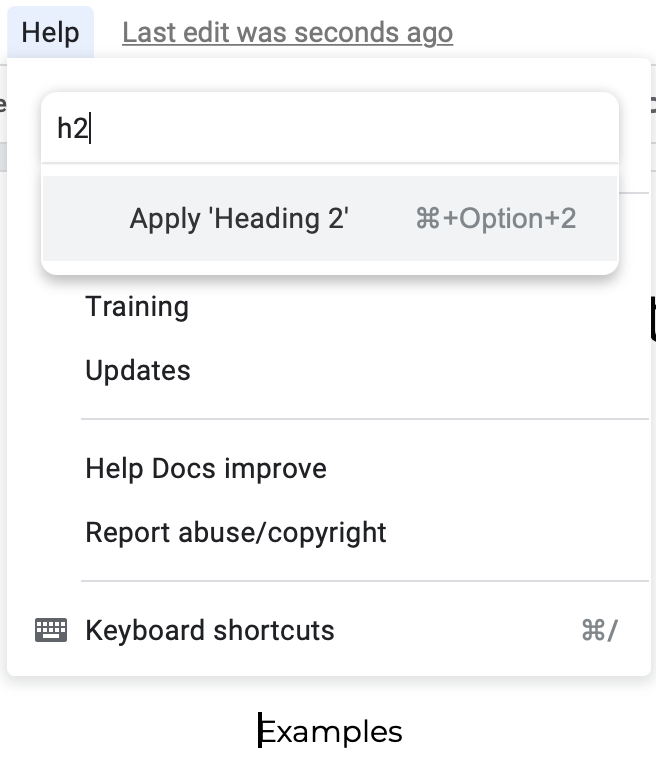Click the blank space left of Apply 'Heading 2'
Image resolution: width=656 pixels, height=768 pixels.
[86, 218]
